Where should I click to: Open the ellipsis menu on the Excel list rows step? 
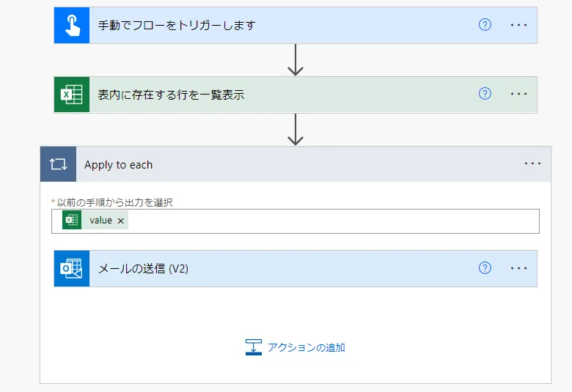pyautogui.click(x=518, y=94)
